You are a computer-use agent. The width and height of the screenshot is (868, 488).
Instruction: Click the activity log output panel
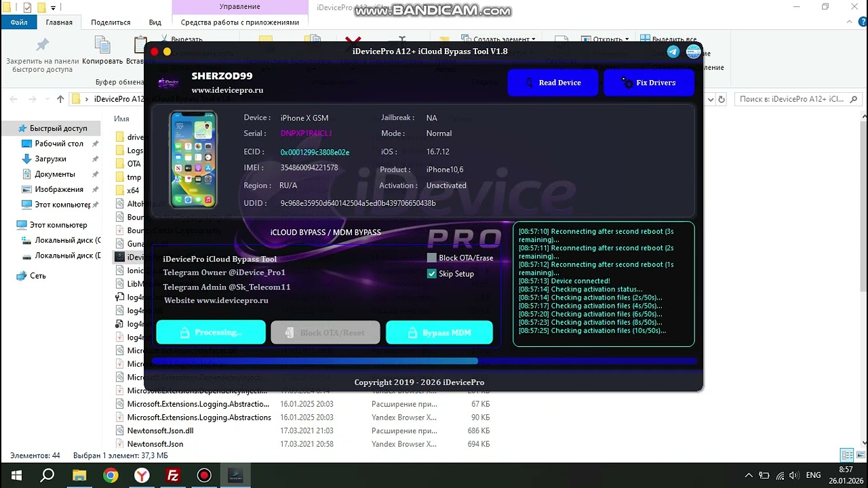(x=604, y=284)
